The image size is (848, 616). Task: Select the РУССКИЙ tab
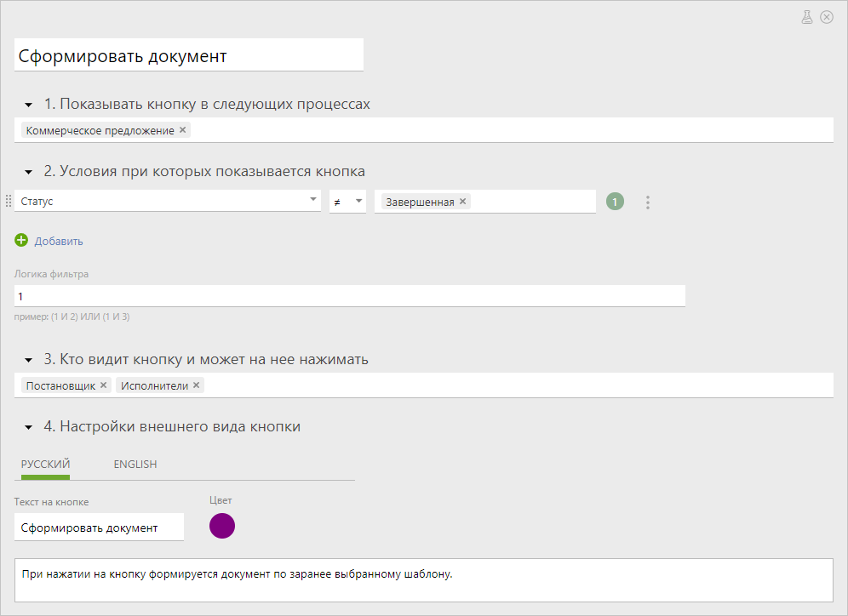point(45,465)
